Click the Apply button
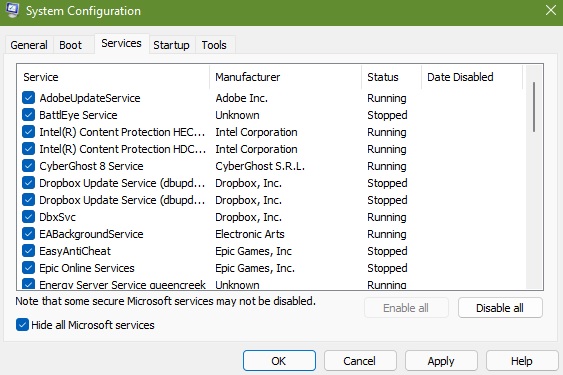Image resolution: width=563 pixels, height=375 pixels. point(441,361)
